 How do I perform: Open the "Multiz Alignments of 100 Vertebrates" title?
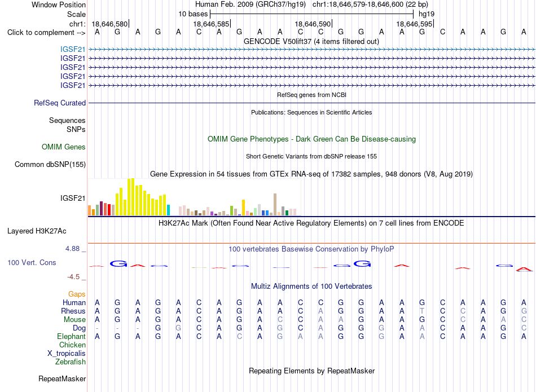pyautogui.click(x=311, y=287)
